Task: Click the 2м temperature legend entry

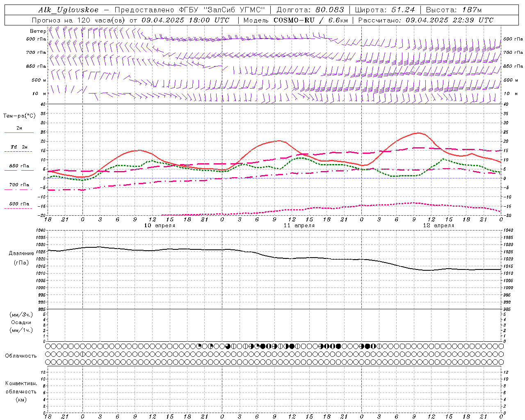Action: coord(19,128)
